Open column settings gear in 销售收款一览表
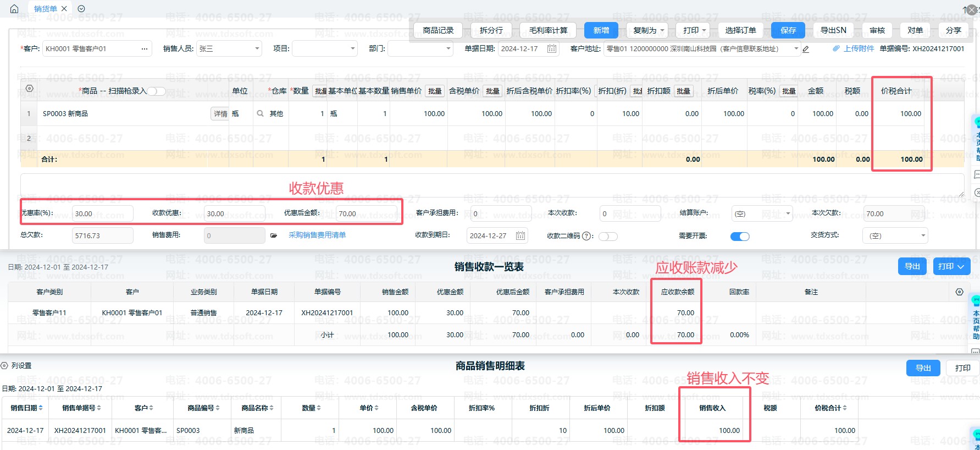Screen dimensions: 980x450 point(959,292)
